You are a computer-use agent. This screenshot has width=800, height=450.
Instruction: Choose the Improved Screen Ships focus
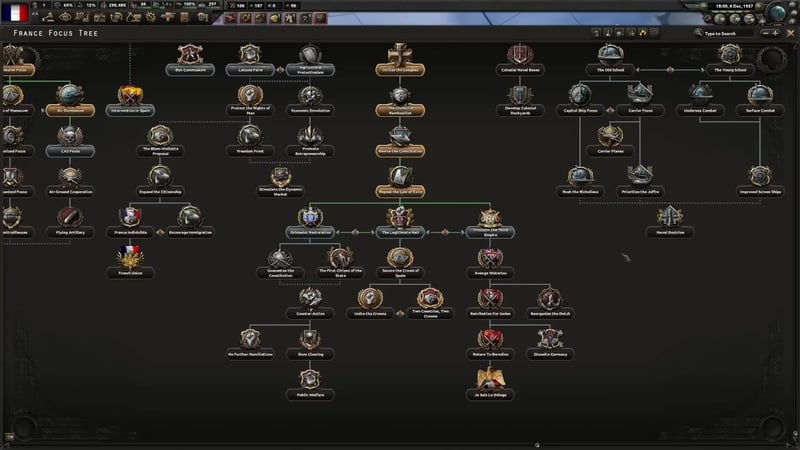[x=760, y=182]
